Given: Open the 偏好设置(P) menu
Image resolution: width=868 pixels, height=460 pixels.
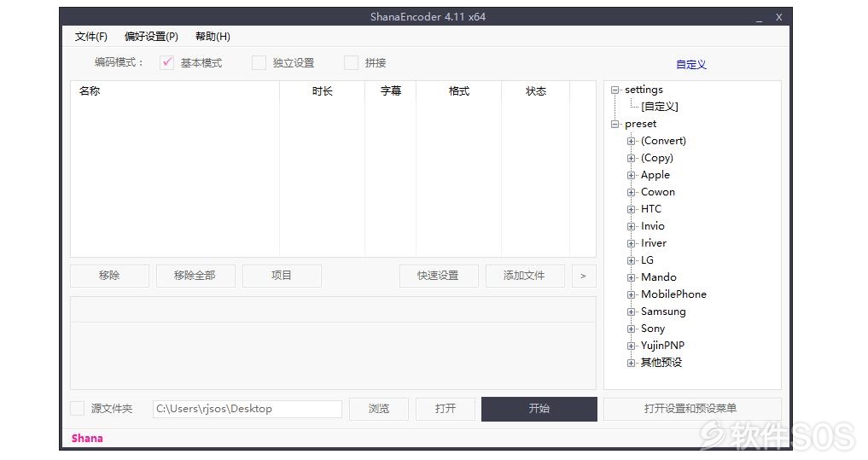Looking at the screenshot, I should [151, 37].
